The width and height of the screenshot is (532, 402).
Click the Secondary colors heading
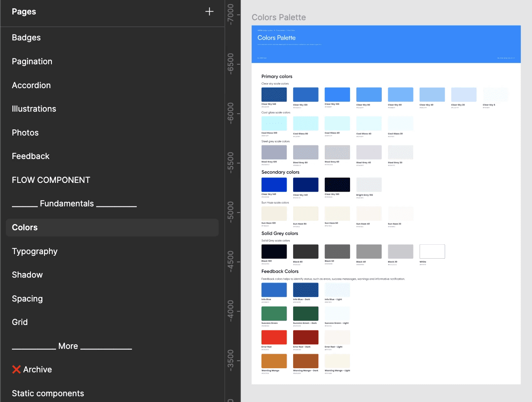pos(280,172)
